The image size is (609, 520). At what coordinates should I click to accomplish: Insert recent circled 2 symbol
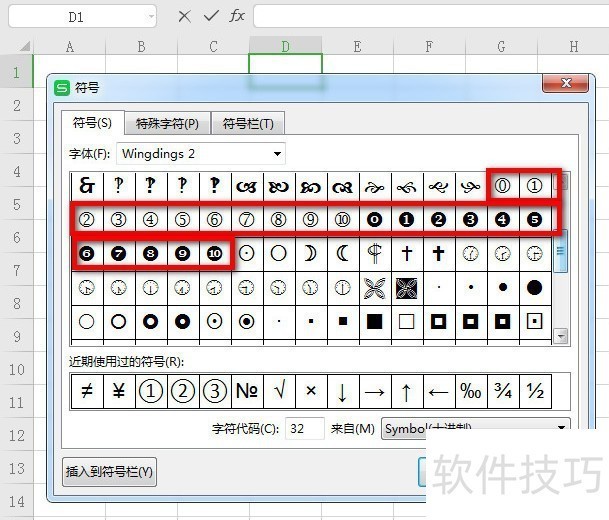[x=183, y=391]
